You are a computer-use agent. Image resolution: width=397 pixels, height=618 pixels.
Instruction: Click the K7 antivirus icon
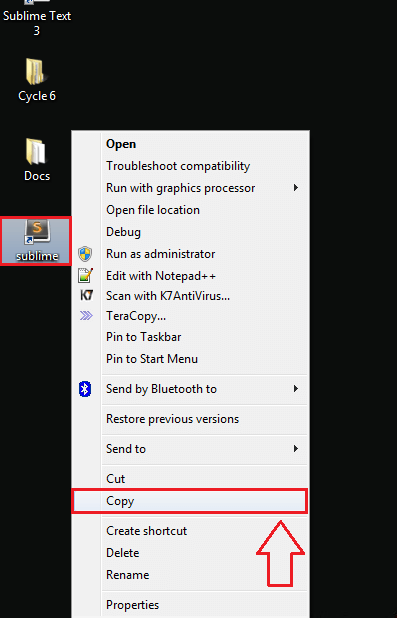(86, 295)
